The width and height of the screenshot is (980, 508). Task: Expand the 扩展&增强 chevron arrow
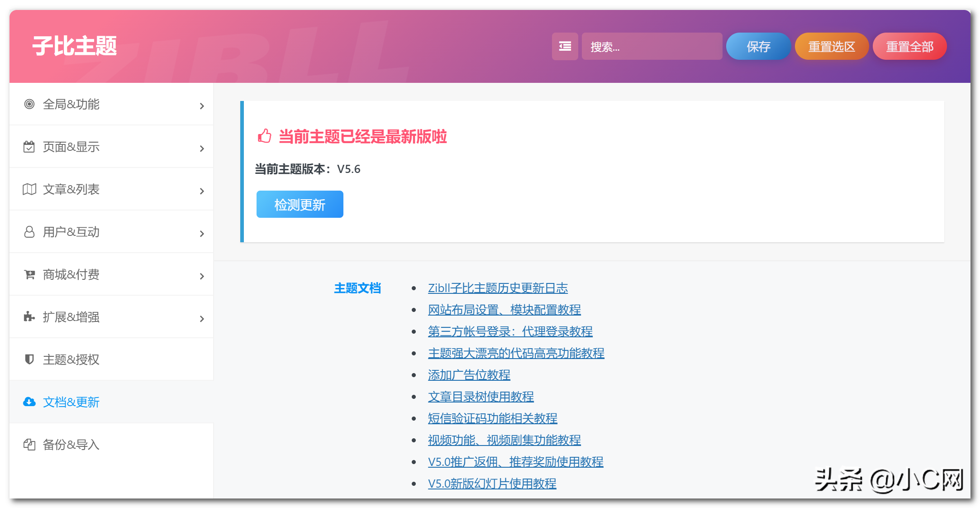pyautogui.click(x=202, y=319)
